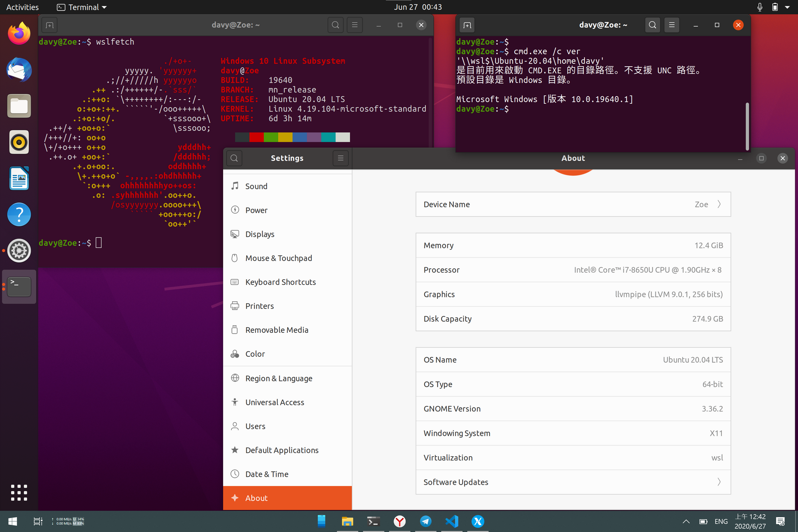Expand the Device Name chevron
This screenshot has height=532, width=798.
[x=719, y=204]
